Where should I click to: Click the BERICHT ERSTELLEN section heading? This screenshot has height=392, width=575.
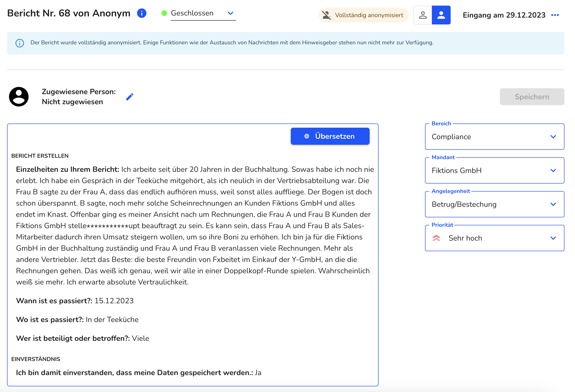click(40, 156)
